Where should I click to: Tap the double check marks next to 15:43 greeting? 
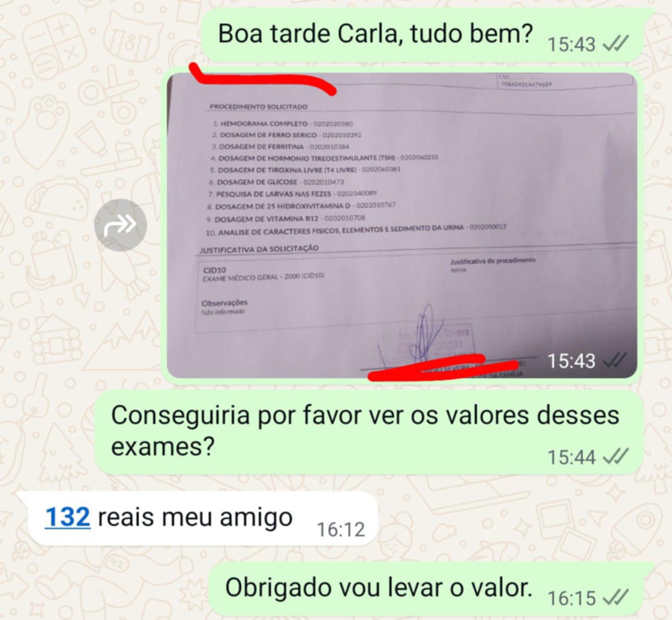click(615, 44)
